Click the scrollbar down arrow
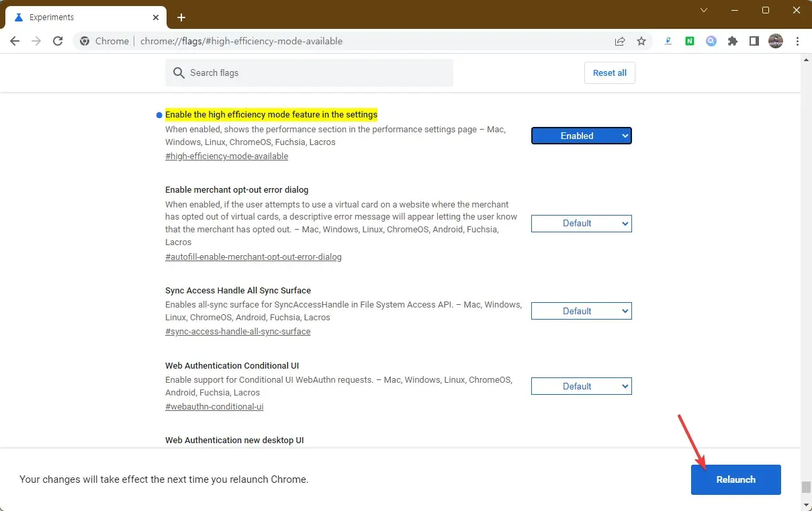812x511 pixels. (x=807, y=504)
